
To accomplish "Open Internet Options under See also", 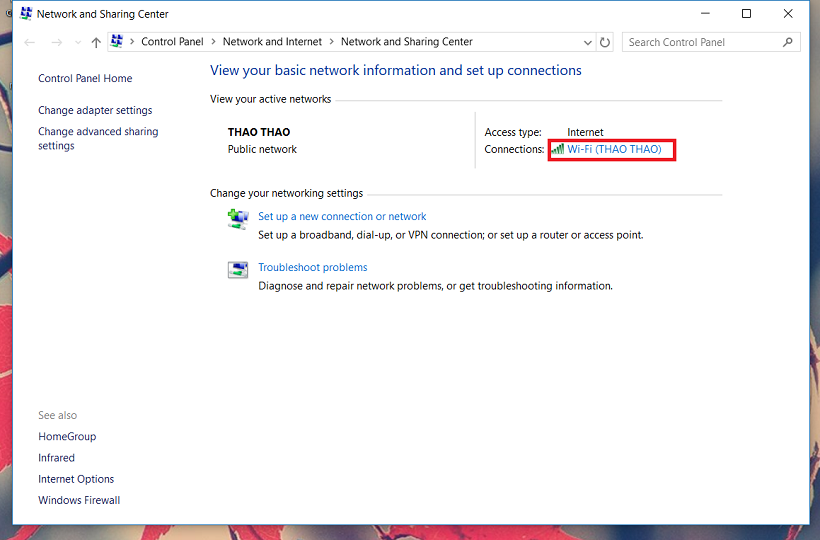I will point(76,479).
